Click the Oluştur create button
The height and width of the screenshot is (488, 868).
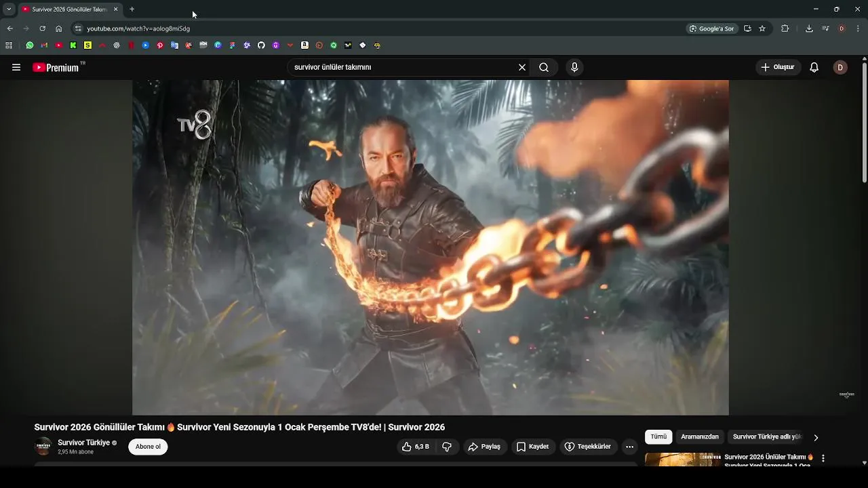tap(778, 67)
